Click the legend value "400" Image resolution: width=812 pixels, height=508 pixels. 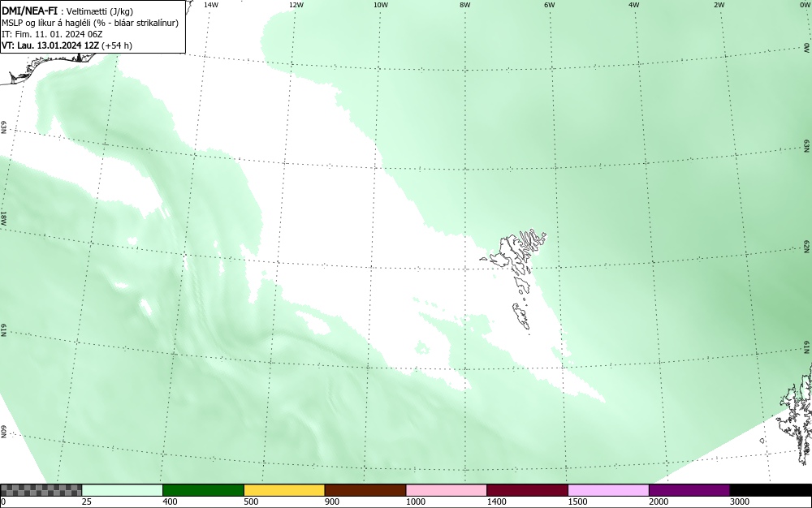170,502
